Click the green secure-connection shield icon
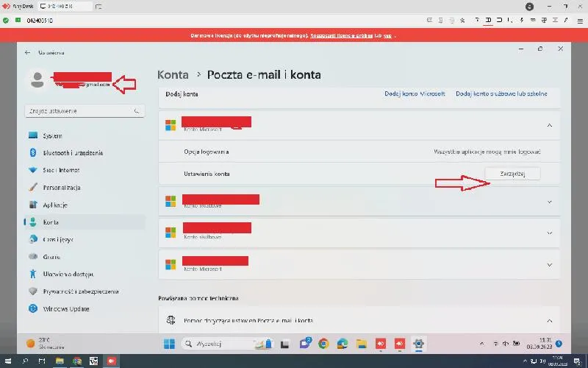Image resolution: width=588 pixels, height=368 pixels. click(6, 21)
